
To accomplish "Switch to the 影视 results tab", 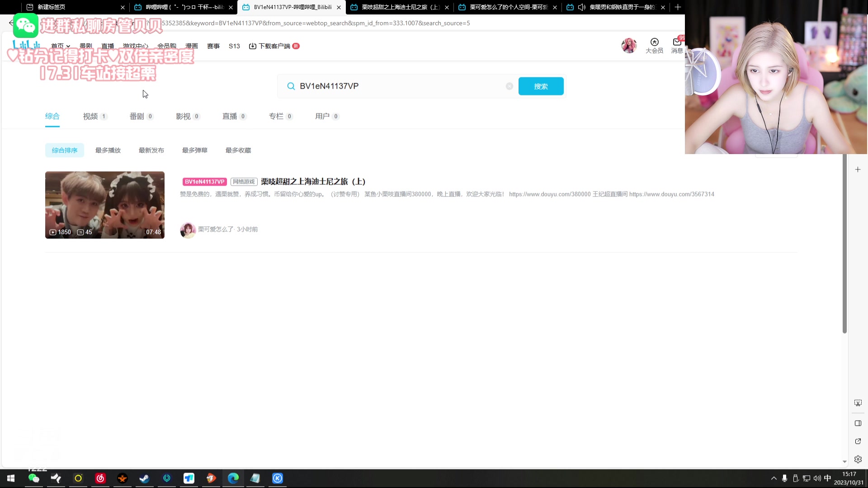I will tap(188, 117).
